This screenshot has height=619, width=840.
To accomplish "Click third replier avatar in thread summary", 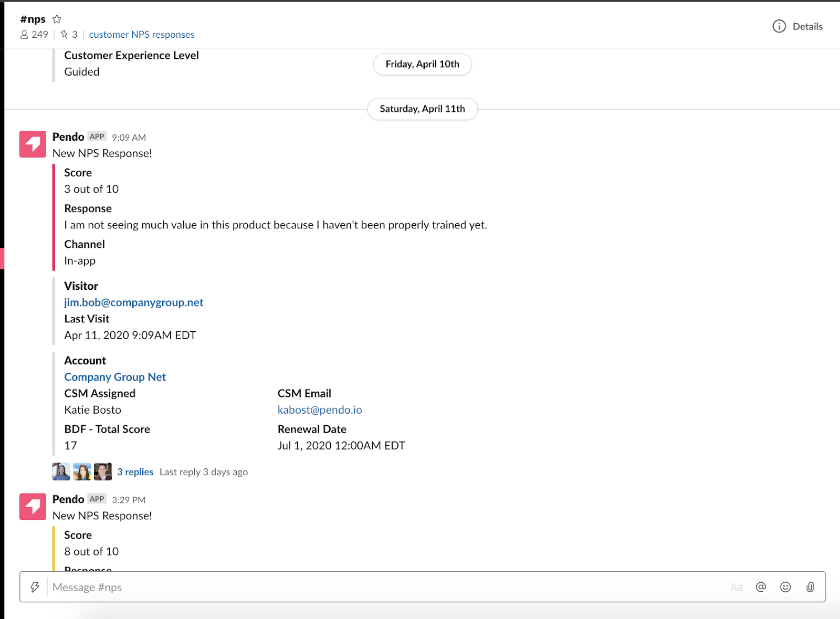I will (x=103, y=471).
